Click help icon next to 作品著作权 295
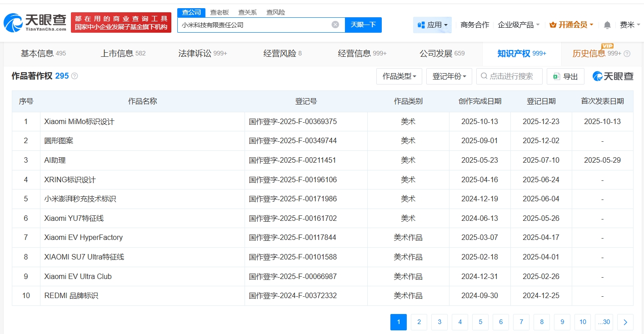Image resolution: width=644 pixels, height=334 pixels. click(x=75, y=76)
